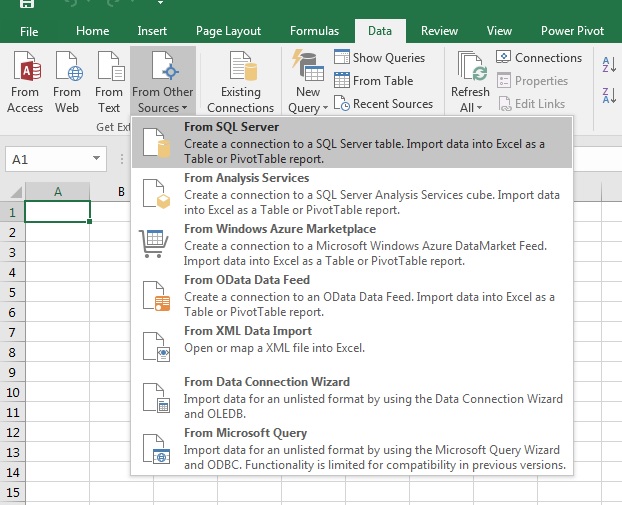
Task: Select row 10 header
Action: pos(12,392)
